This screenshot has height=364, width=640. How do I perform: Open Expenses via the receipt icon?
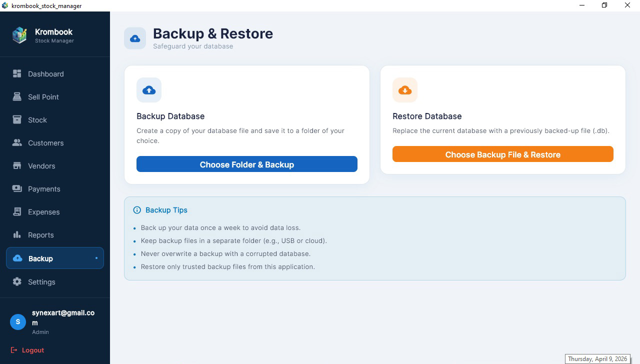coord(16,211)
